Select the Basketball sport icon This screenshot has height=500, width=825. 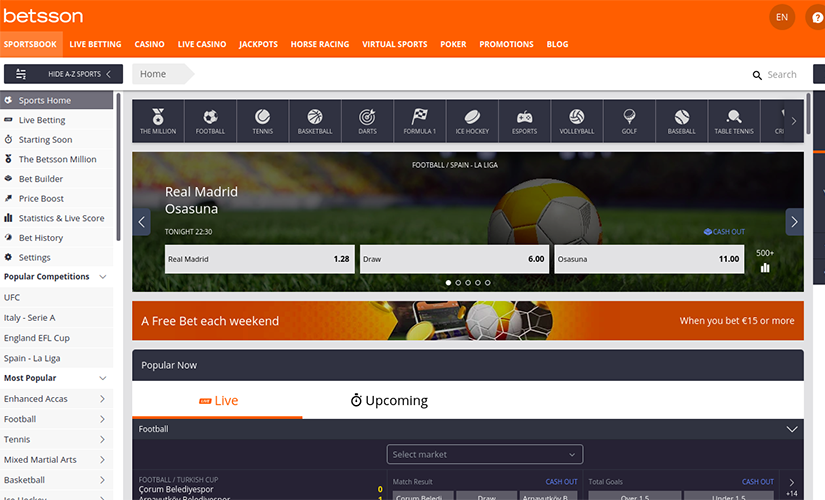[315, 121]
